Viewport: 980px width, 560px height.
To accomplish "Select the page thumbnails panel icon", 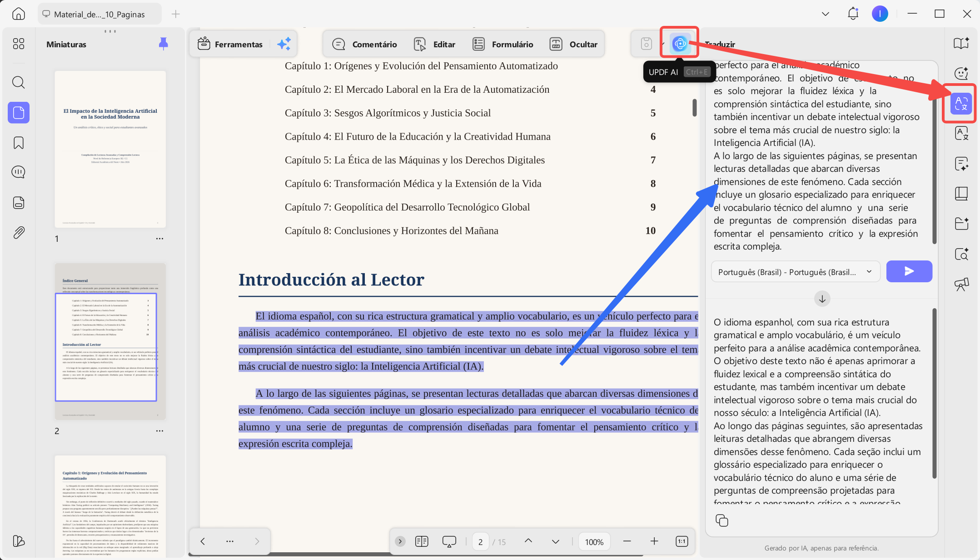I will [x=19, y=113].
